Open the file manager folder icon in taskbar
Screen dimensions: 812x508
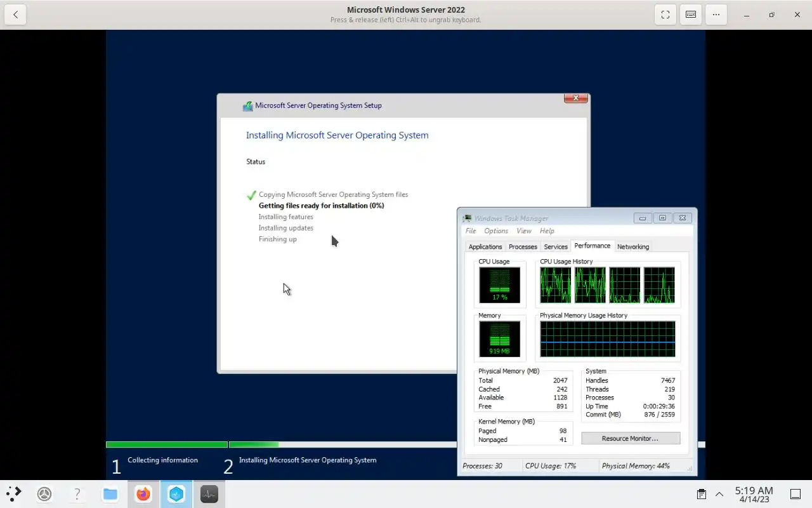click(110, 494)
